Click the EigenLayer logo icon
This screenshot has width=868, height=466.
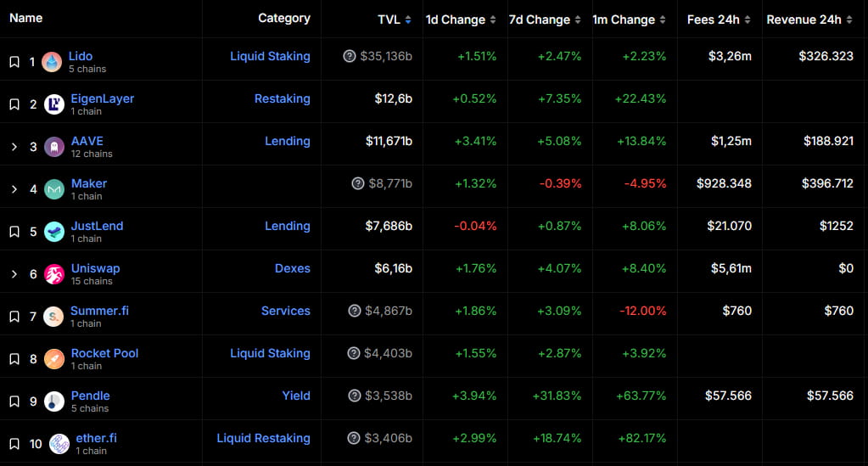(x=54, y=104)
